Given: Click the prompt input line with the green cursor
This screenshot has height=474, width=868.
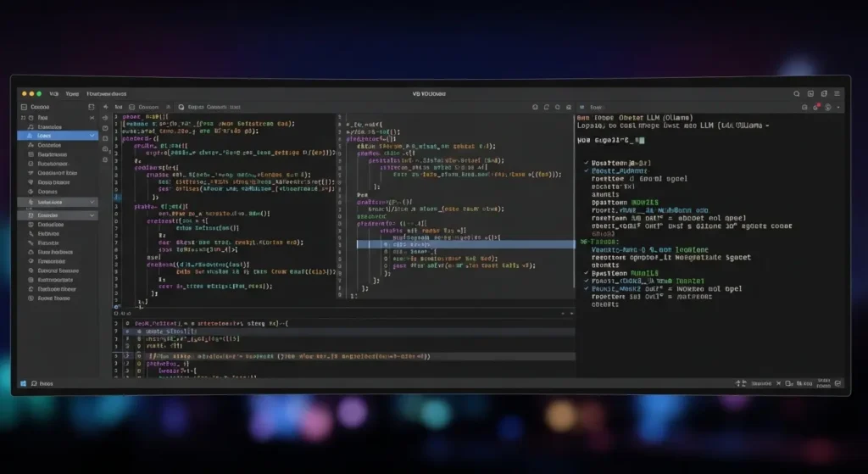Looking at the screenshot, I should [x=610, y=141].
